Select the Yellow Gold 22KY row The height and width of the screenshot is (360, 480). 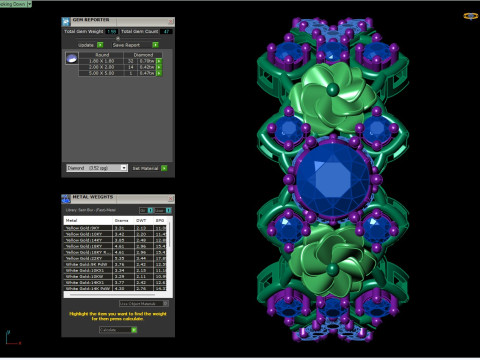115,258
